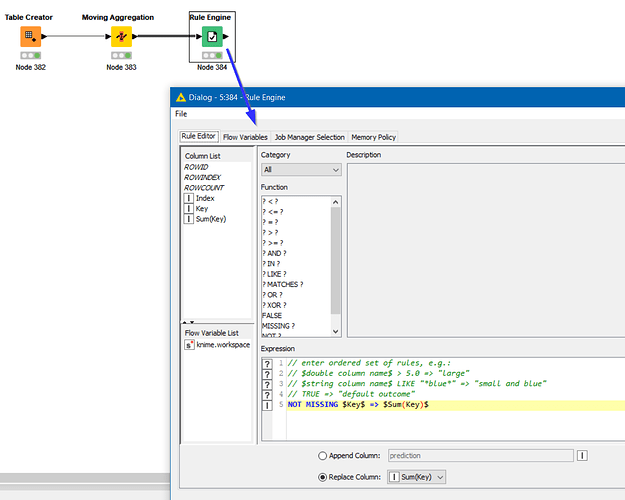Click the Function list scrollbar thumb
Viewport: 625px width, 500px height.
[x=336, y=260]
